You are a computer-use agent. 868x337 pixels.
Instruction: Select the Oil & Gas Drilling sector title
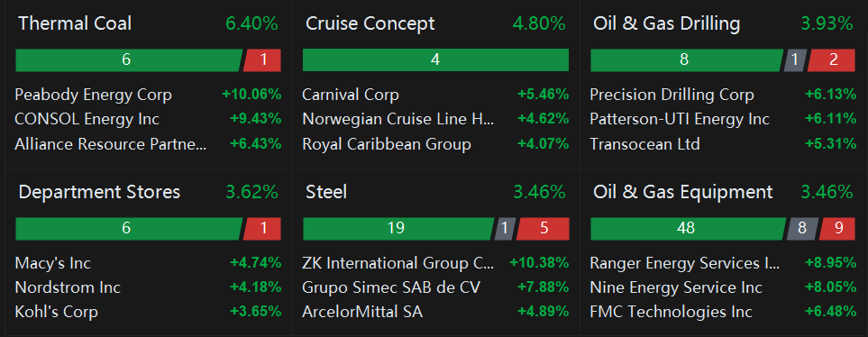tap(666, 23)
